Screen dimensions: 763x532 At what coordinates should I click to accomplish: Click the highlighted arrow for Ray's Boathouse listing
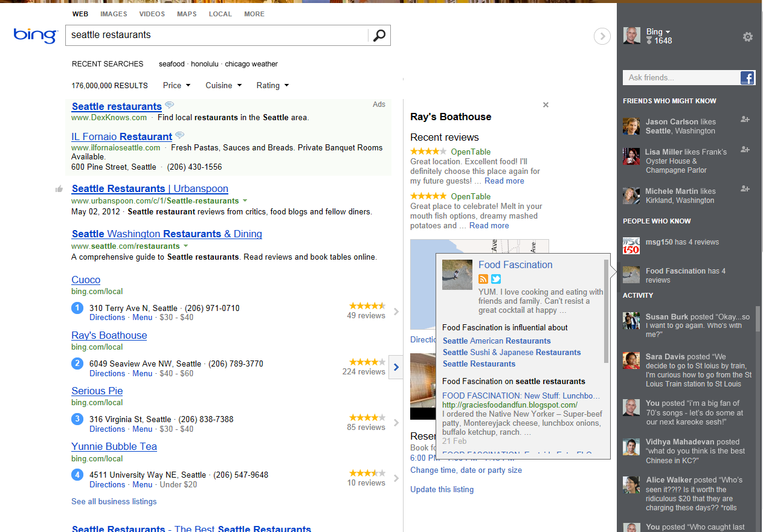coord(396,367)
